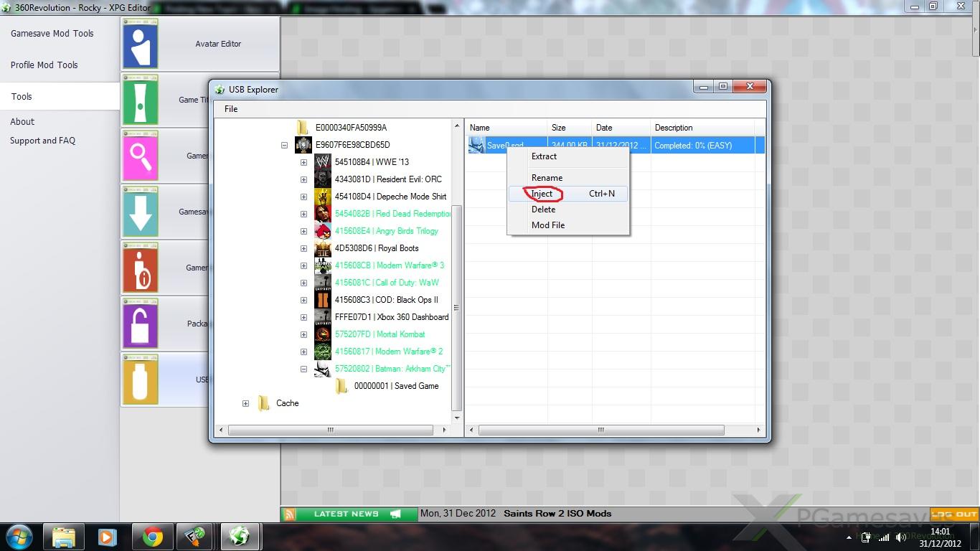The height and width of the screenshot is (551, 980).
Task: Collapse the Batman: Arkham City node
Action: point(303,369)
